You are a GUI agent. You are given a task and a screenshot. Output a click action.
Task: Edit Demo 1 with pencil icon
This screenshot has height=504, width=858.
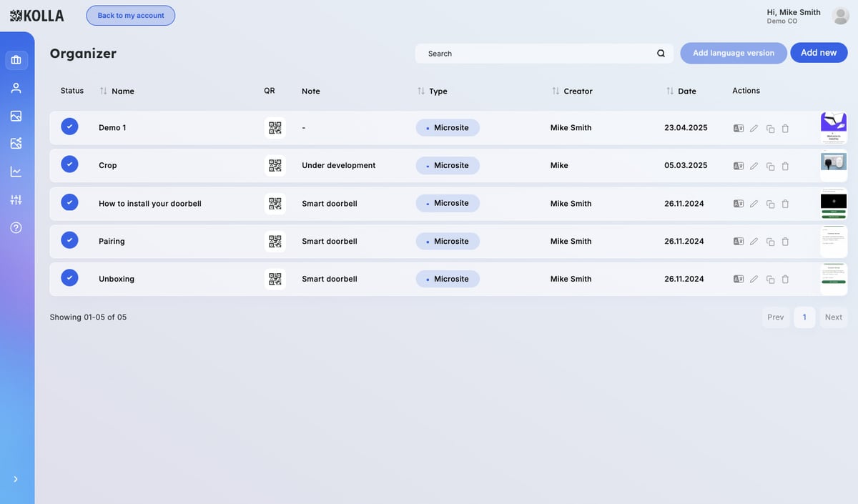point(754,129)
